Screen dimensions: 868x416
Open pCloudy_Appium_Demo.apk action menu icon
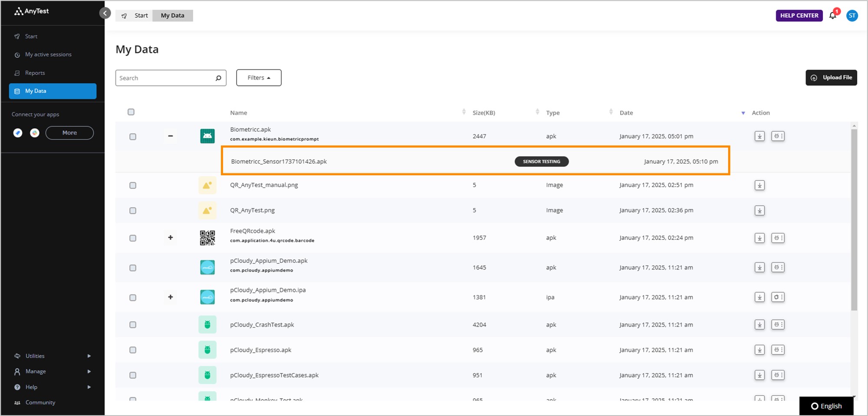(778, 267)
